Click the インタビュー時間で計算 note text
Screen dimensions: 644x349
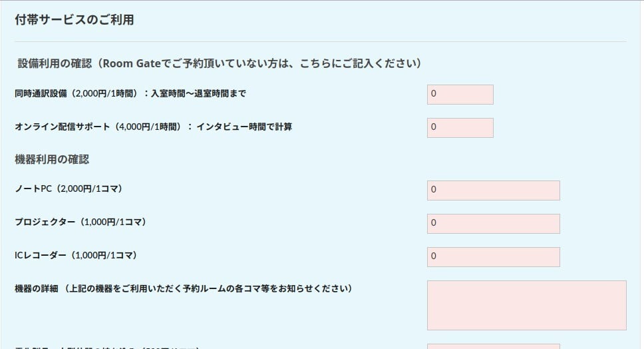244,127
